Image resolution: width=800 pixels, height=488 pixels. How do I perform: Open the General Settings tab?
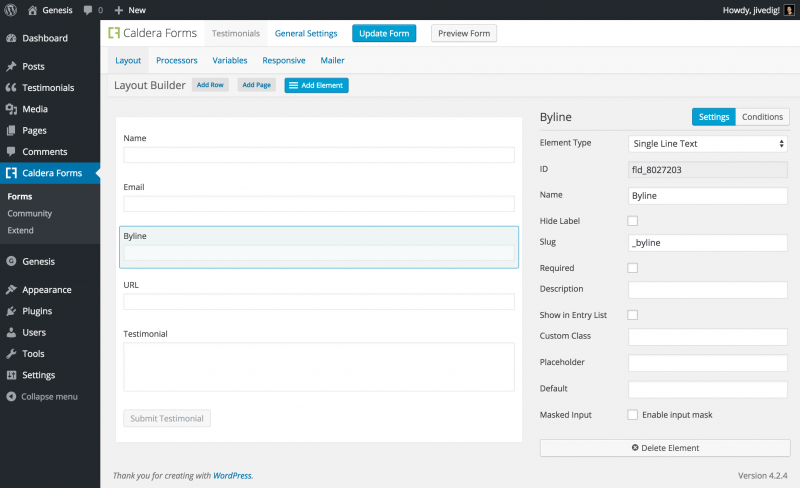coord(306,33)
